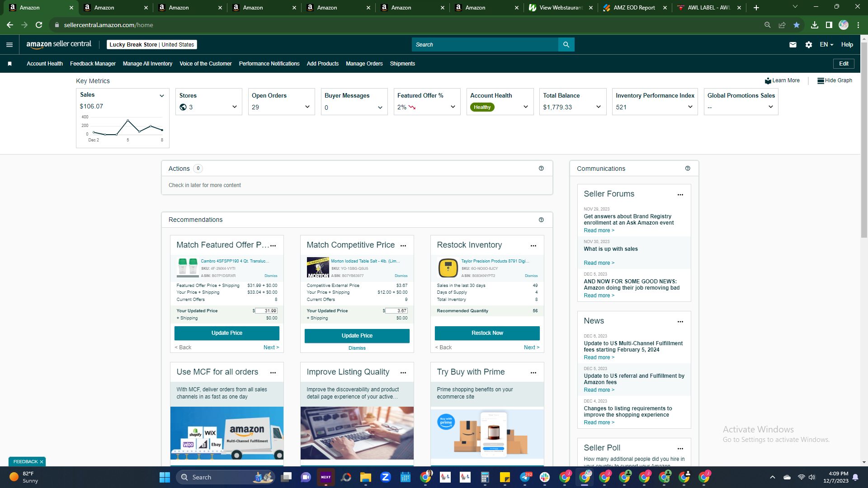Screen dimensions: 868x488
Task: Open Read more for Brand Registry post
Action: (x=599, y=231)
